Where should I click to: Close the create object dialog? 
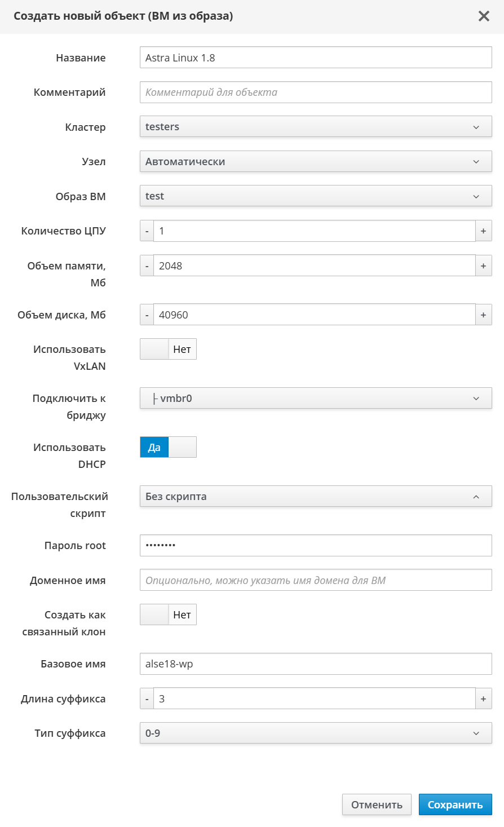click(x=484, y=16)
